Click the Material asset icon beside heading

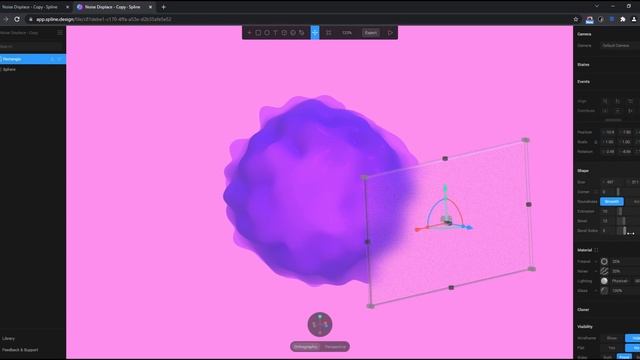(596, 250)
